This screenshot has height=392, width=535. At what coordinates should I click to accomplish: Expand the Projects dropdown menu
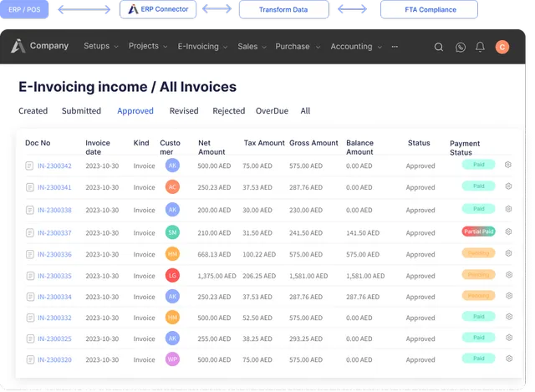tap(148, 46)
